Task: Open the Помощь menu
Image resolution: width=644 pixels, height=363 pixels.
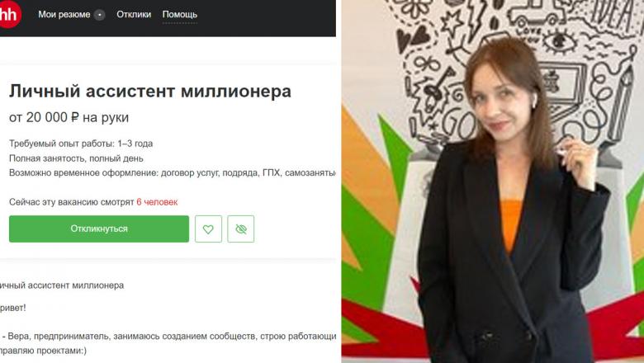Action: (x=179, y=14)
